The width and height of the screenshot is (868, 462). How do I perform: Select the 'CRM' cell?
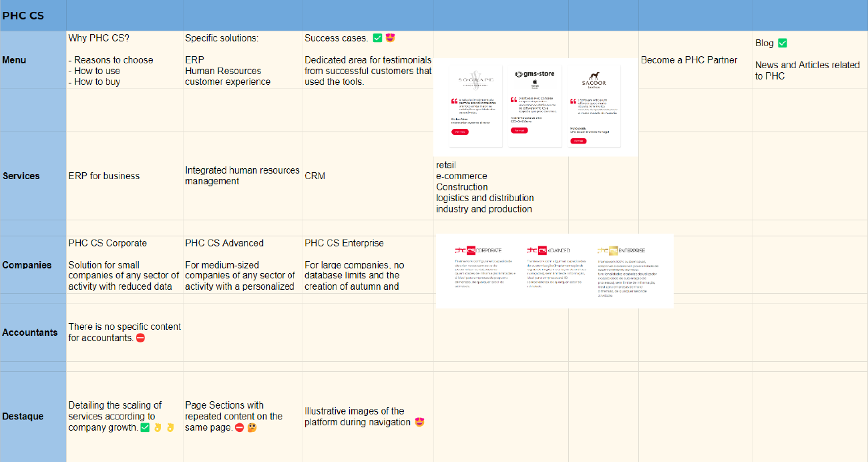[x=368, y=176]
